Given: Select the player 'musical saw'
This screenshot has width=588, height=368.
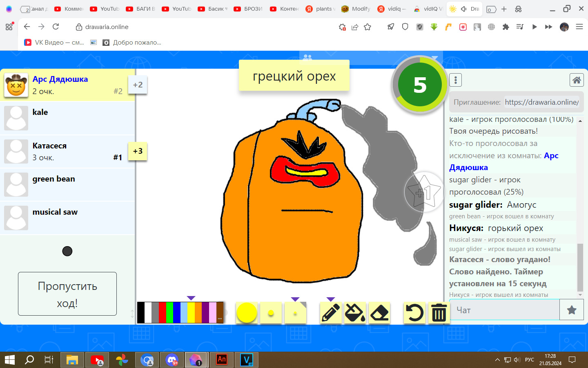Looking at the screenshot, I should (67, 218).
